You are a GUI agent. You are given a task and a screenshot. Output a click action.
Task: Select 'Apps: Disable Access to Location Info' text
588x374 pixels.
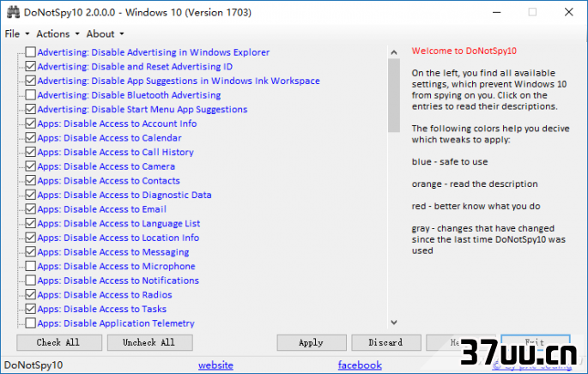[x=118, y=238]
